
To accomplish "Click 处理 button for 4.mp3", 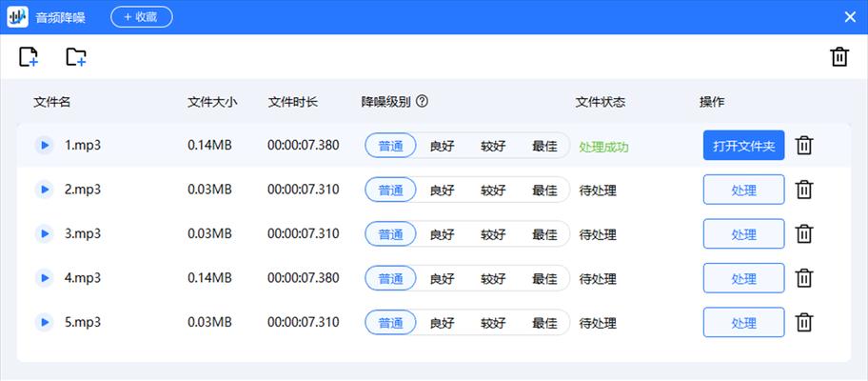I will pyautogui.click(x=743, y=278).
